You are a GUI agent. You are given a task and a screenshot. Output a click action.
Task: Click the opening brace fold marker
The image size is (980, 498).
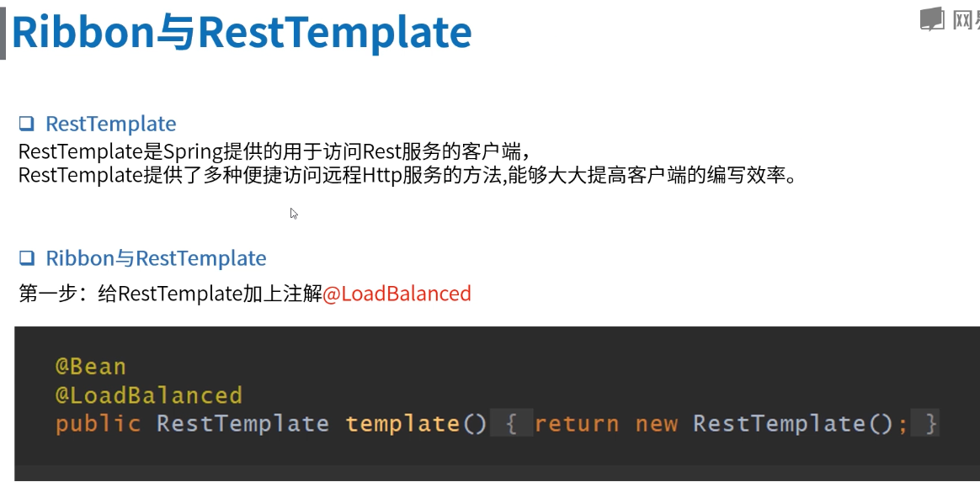point(511,424)
